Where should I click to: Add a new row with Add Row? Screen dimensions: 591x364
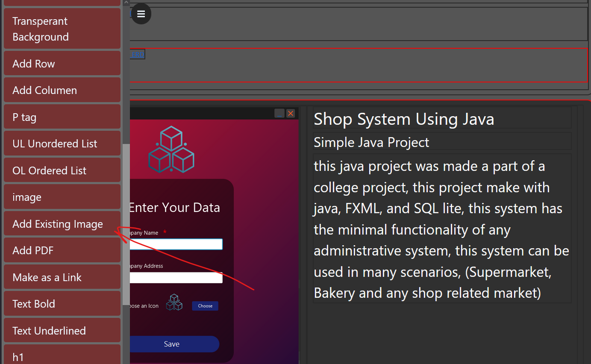[62, 64]
